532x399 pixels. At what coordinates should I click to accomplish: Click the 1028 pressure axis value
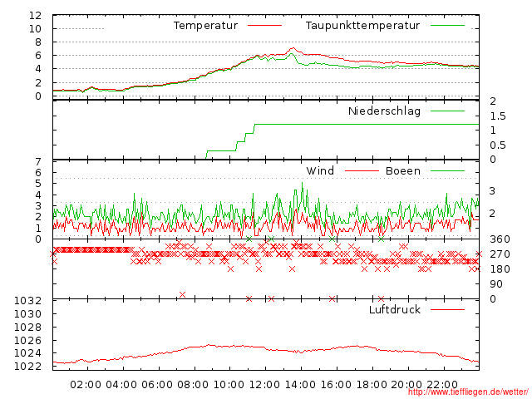coord(27,328)
